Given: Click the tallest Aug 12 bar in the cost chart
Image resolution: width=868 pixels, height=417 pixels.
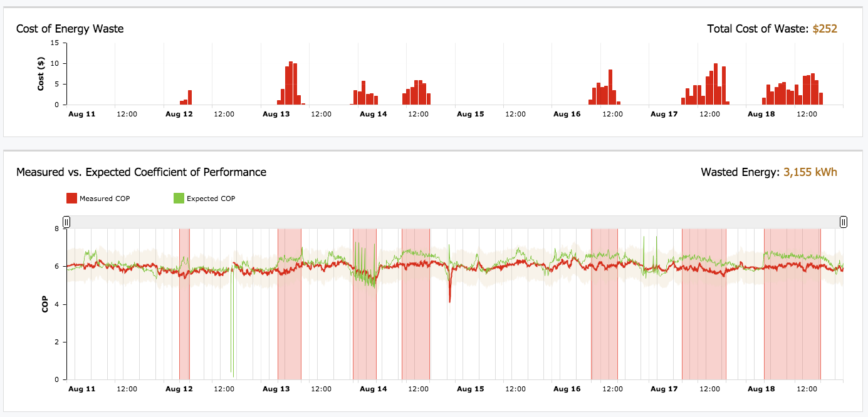Looking at the screenshot, I should tap(190, 98).
